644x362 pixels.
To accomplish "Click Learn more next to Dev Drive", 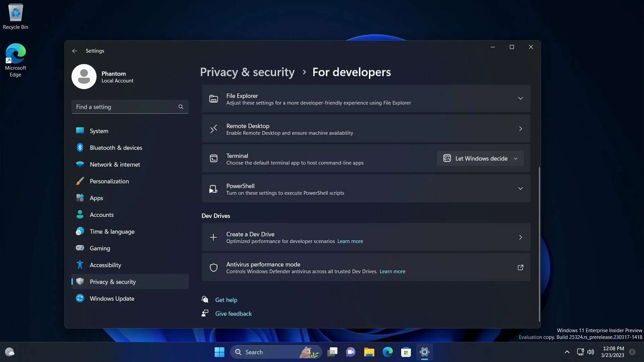I will click(x=350, y=241).
